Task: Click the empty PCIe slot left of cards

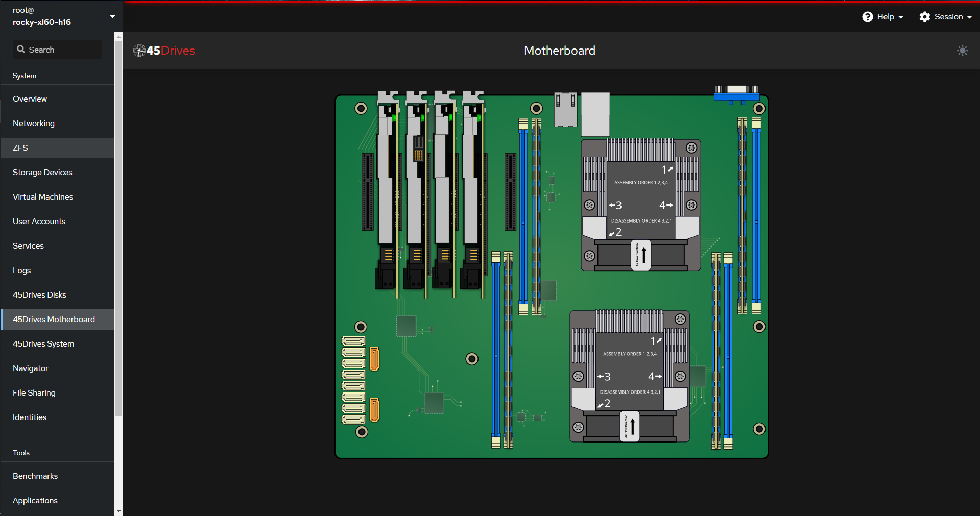Action: [367, 191]
